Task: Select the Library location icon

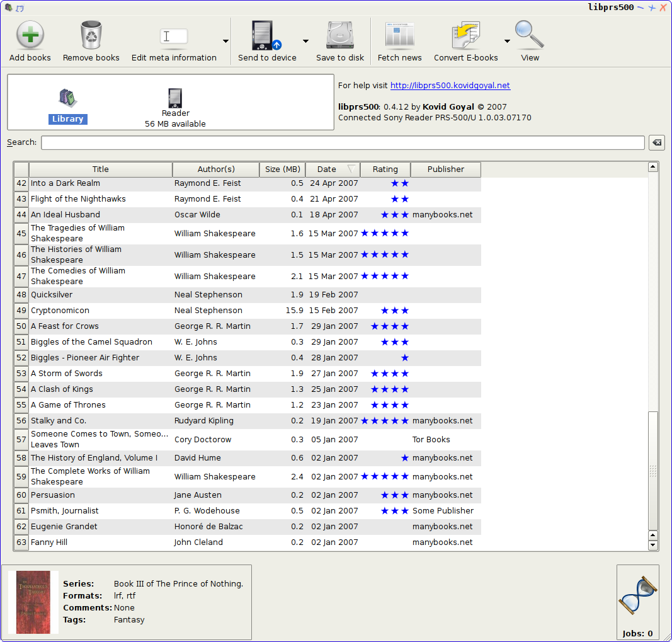Action: 68,98
